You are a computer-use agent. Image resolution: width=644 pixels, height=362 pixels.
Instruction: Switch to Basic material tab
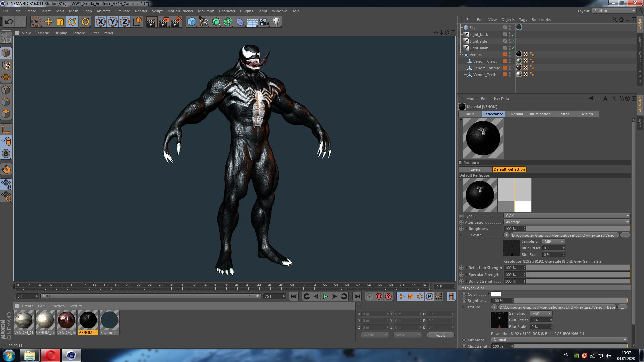coord(470,114)
